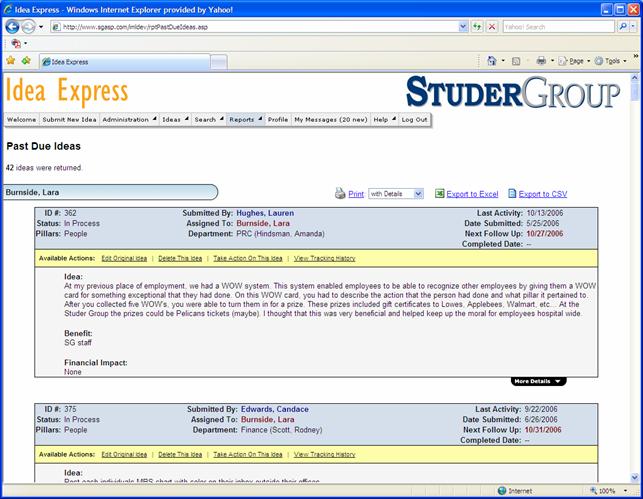643x499 pixels.
Task: Click the toolbar overflow chevron
Action: [x=636, y=57]
